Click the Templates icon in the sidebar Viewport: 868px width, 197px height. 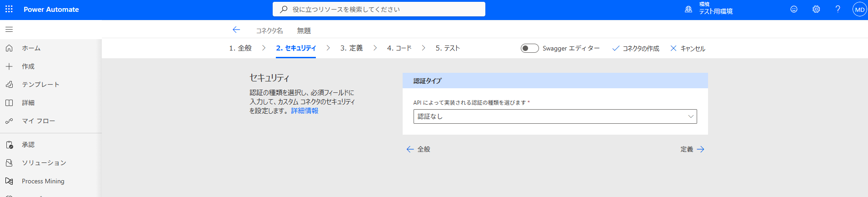click(9, 85)
